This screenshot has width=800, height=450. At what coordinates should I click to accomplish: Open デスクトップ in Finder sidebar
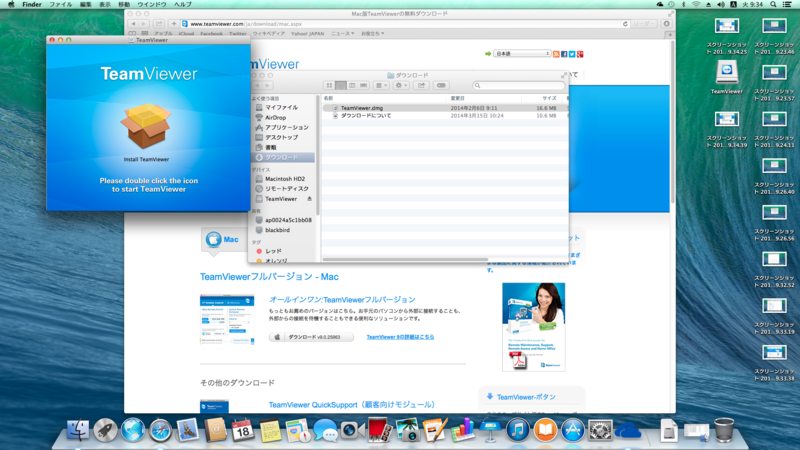(282, 137)
